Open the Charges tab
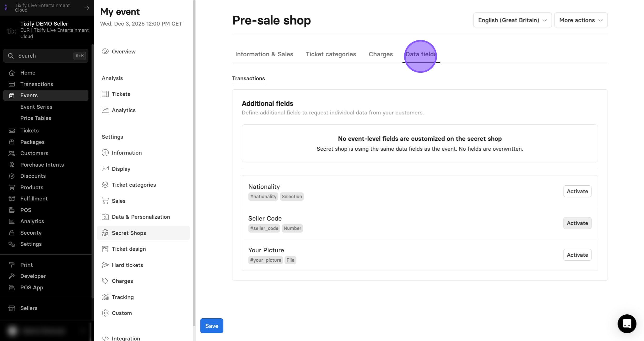Image resolution: width=644 pixels, height=341 pixels. pos(381,54)
